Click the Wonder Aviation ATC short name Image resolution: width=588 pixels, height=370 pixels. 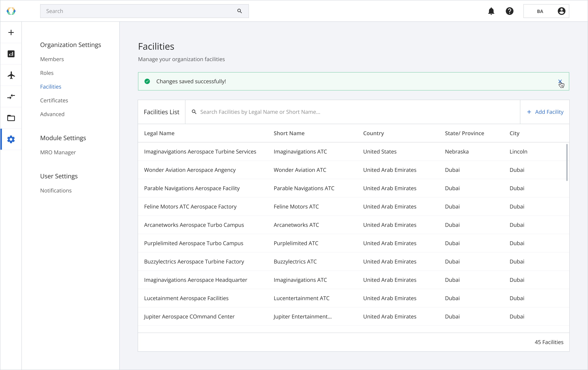pos(300,170)
